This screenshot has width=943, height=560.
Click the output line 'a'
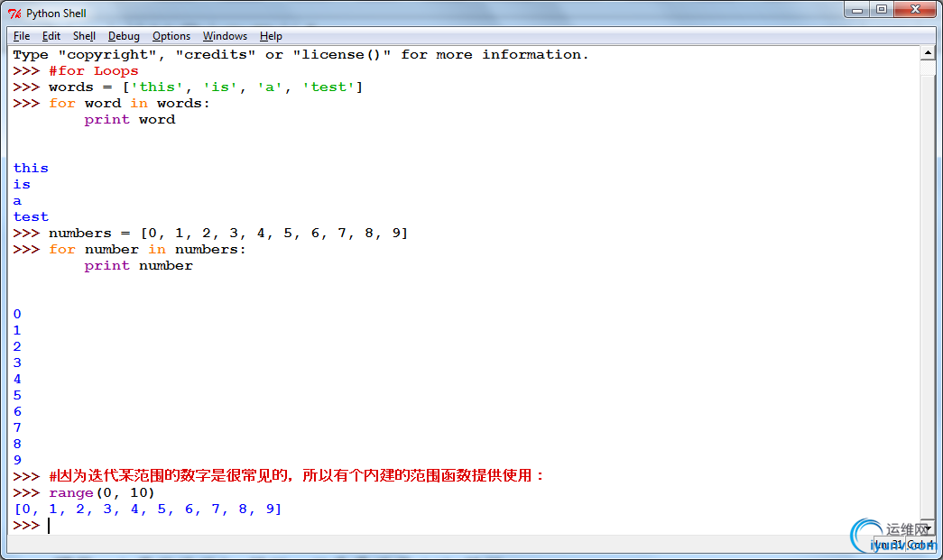click(17, 201)
